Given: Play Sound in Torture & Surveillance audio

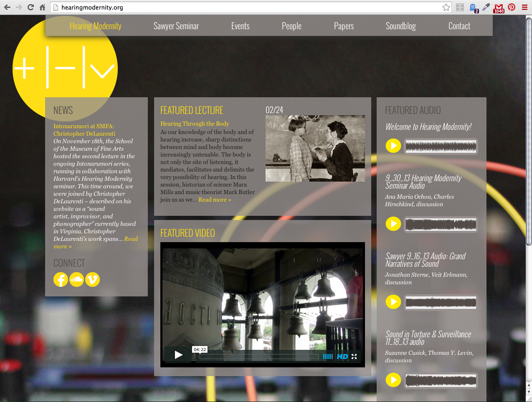Looking at the screenshot, I should point(393,380).
